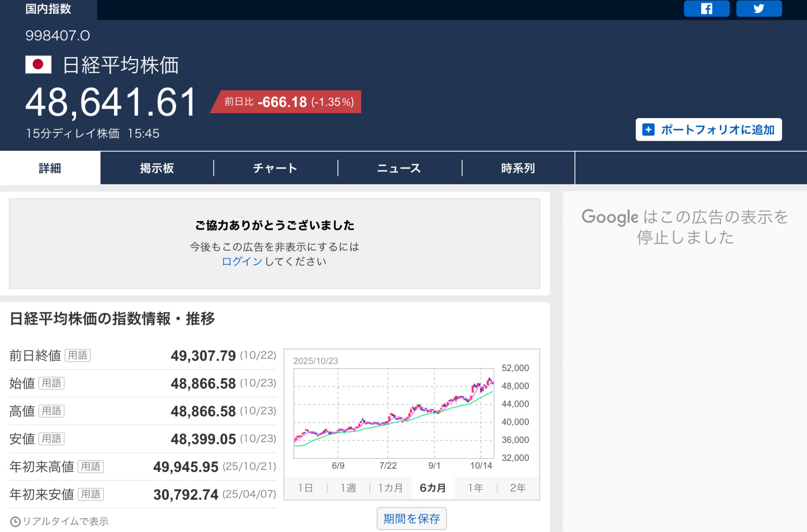Select the 1年 chart period

click(475, 488)
